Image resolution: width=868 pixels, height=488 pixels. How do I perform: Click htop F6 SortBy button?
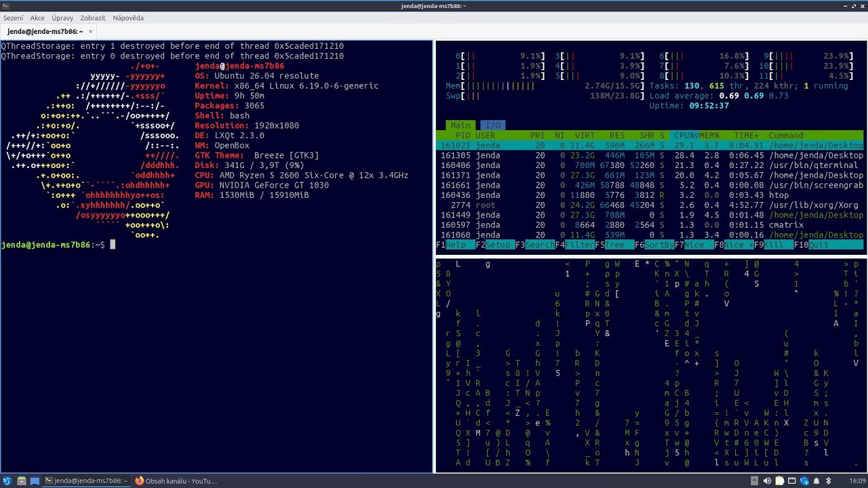click(x=654, y=245)
